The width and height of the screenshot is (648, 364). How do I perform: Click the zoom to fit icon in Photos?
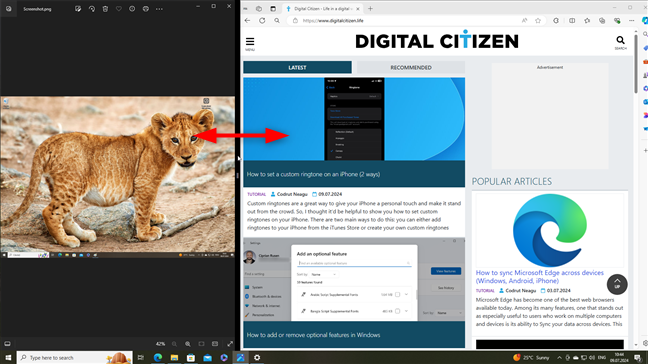point(201,344)
